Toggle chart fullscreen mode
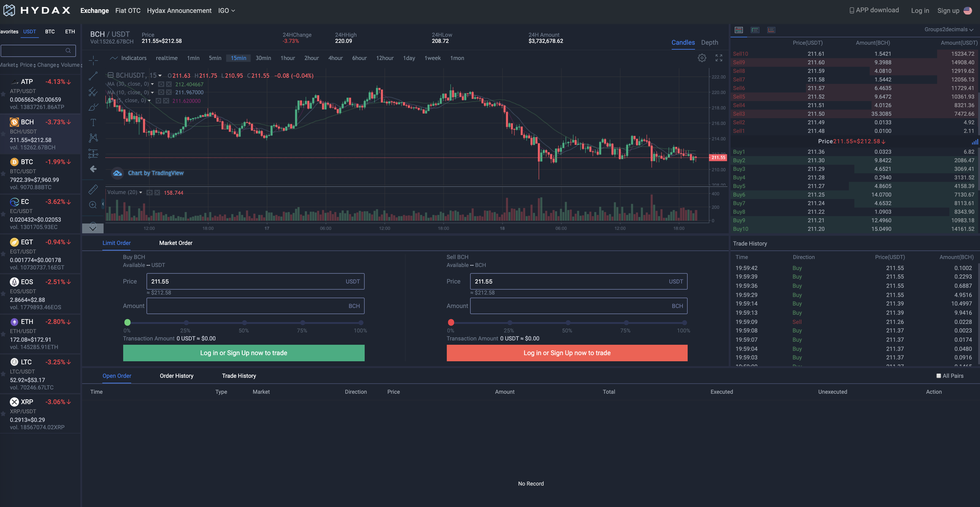Image resolution: width=980 pixels, height=507 pixels. click(719, 58)
